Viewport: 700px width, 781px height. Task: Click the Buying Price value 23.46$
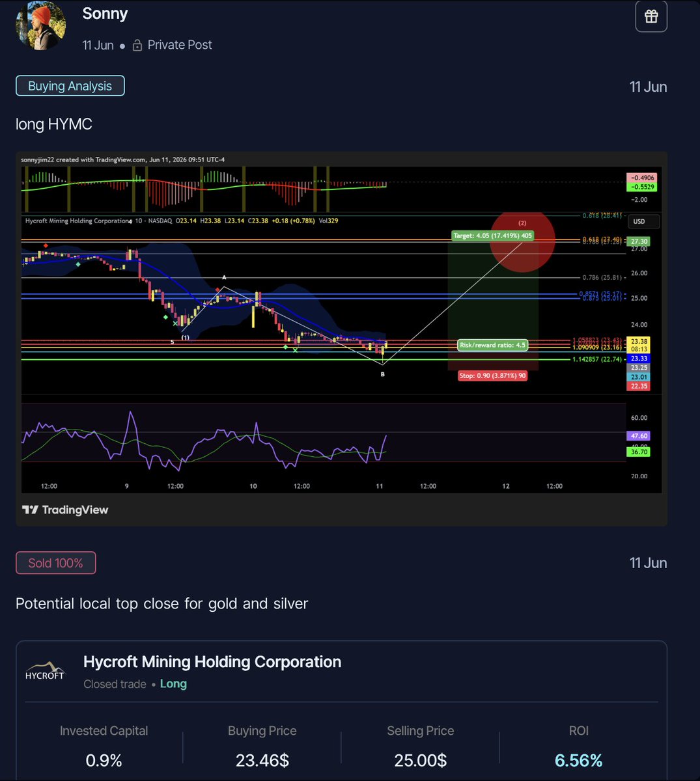(262, 760)
